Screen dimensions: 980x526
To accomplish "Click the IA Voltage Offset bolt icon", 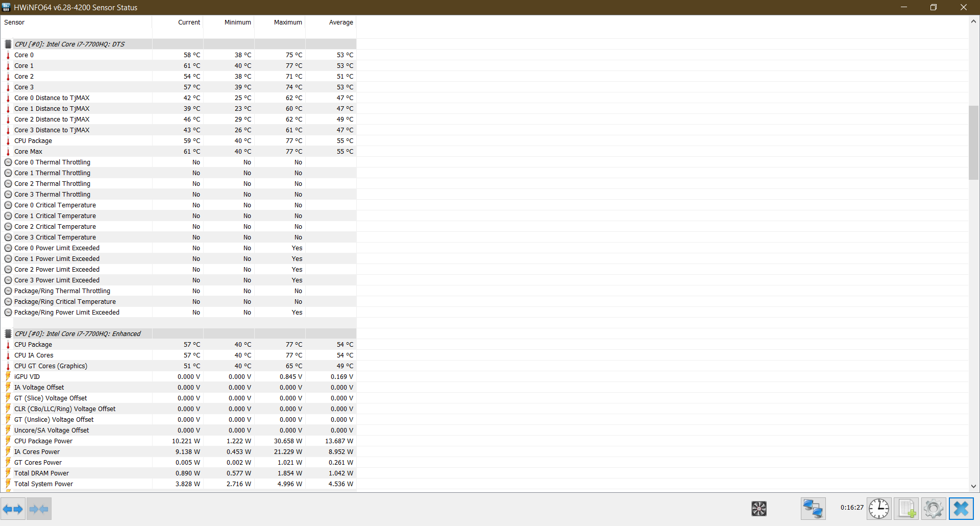I will pyautogui.click(x=8, y=388).
